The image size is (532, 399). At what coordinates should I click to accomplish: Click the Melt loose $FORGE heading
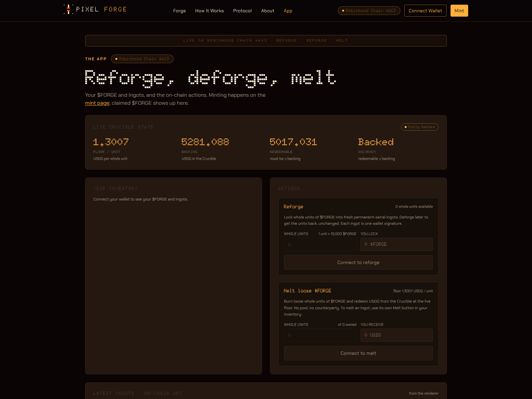[307, 291]
